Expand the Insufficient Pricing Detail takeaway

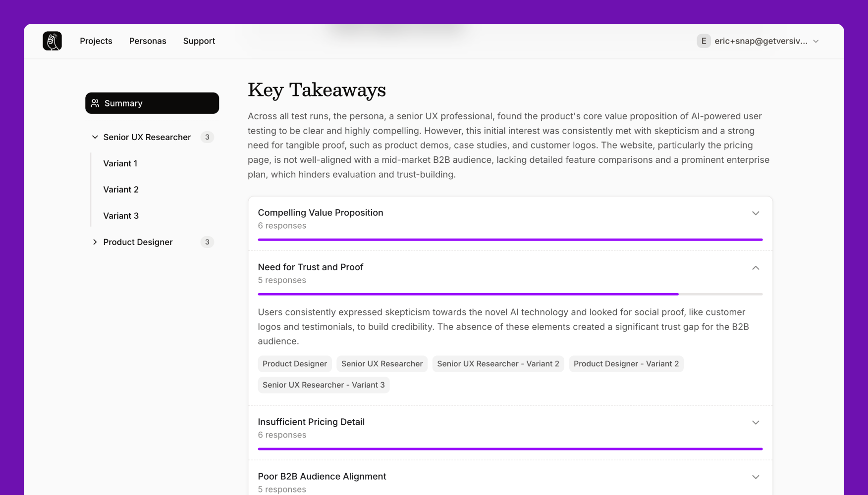(x=756, y=422)
